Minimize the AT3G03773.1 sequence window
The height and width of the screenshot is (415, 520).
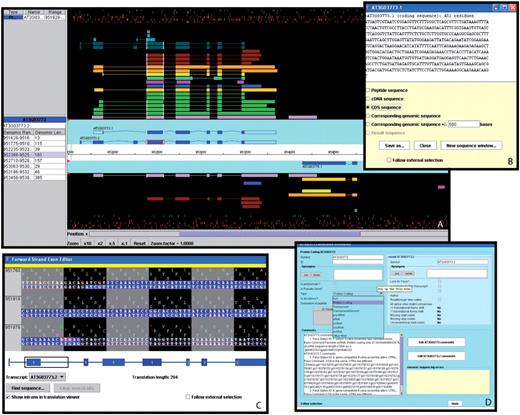(496, 7)
